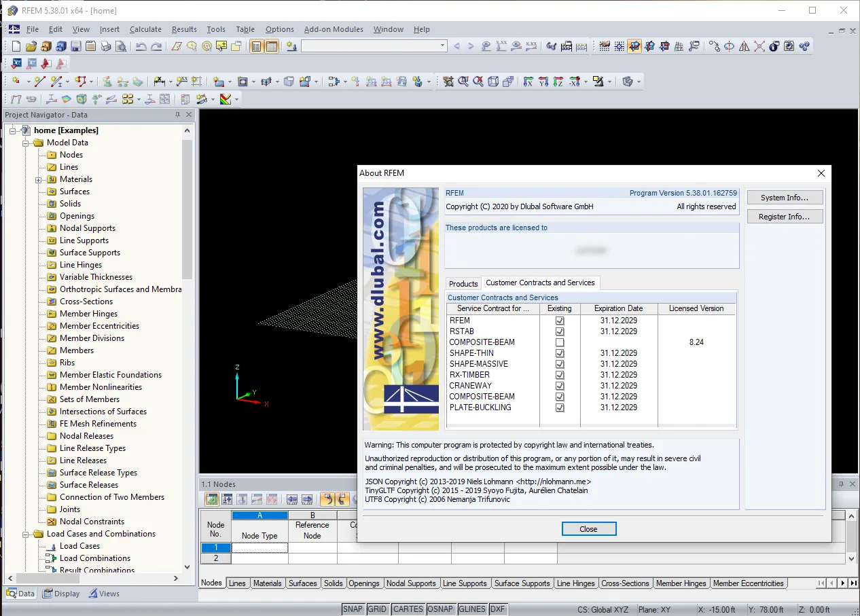
Task: Click the Close button in About dialog
Action: click(x=589, y=529)
